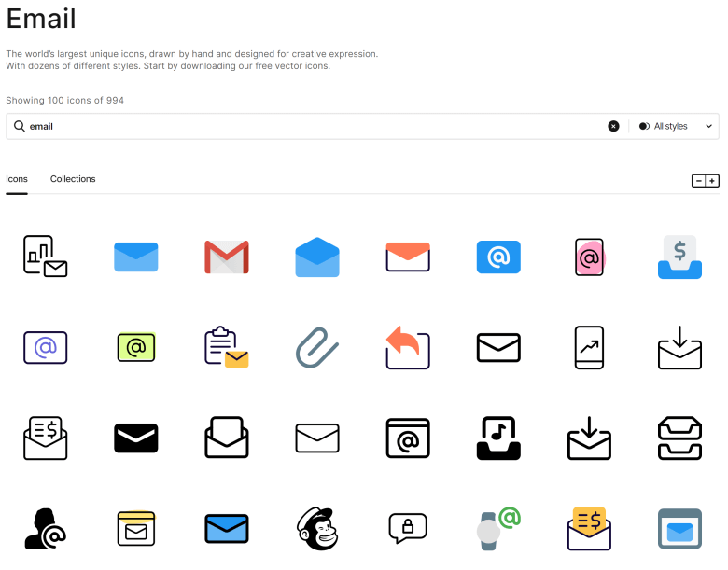The image size is (728, 570).
Task: Select the clipboard with yellow envelope icon
Action: tap(227, 347)
